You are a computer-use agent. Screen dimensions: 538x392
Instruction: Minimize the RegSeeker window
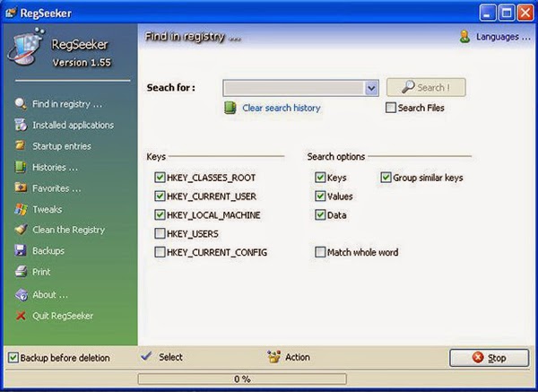(x=488, y=13)
